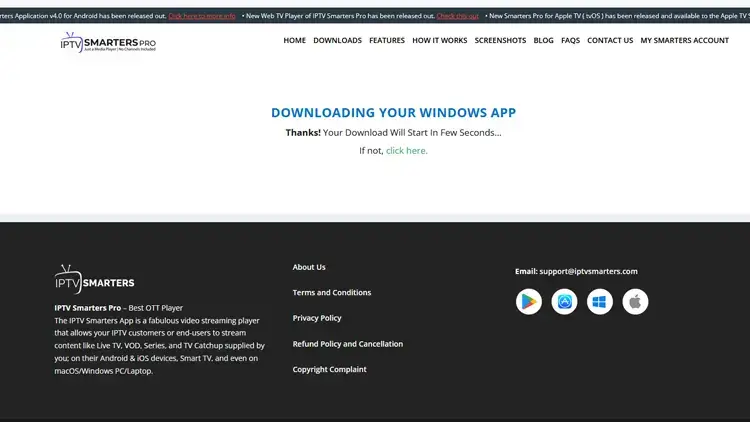Click the IPTV Smarters Pro header logo
The width and height of the screenshot is (750, 422).
coord(108,42)
